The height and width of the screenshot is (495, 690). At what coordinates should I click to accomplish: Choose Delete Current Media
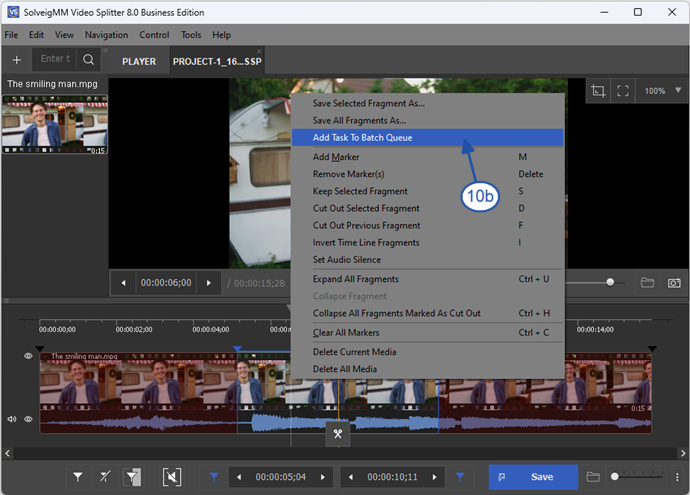427,352
